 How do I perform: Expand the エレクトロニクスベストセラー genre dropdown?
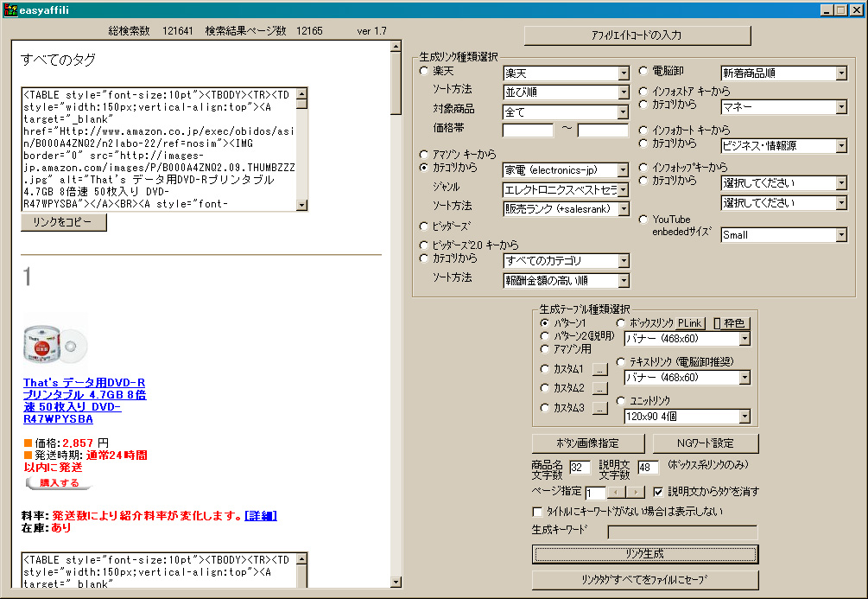(566, 190)
